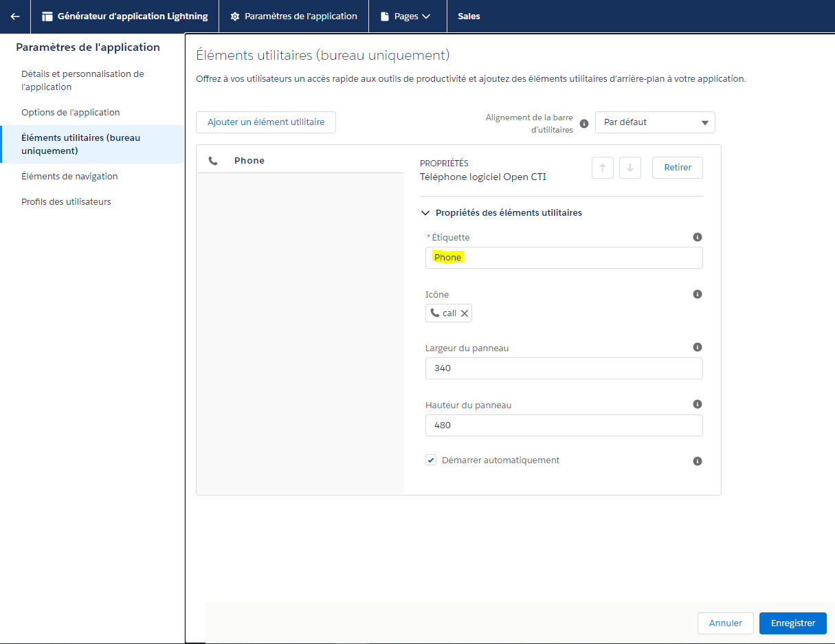The width and height of the screenshot is (835, 644).
Task: Show info tooltip for Largeur du panneau
Action: pos(698,348)
